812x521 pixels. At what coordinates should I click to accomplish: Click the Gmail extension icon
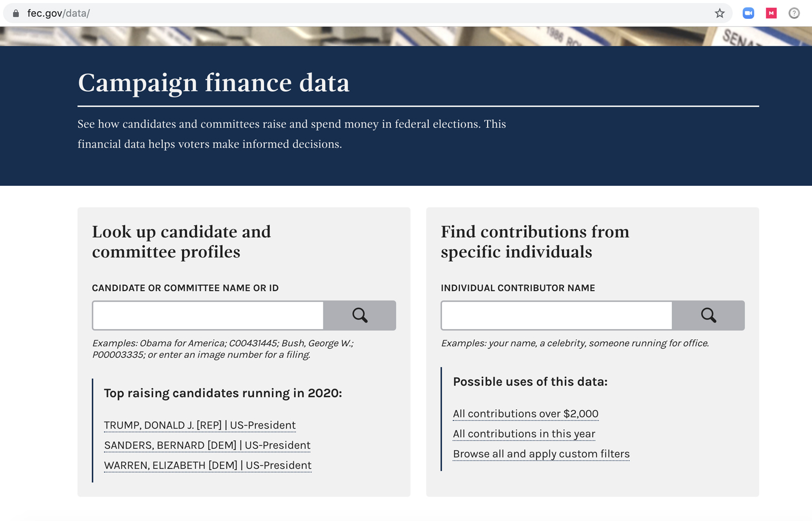coord(771,13)
